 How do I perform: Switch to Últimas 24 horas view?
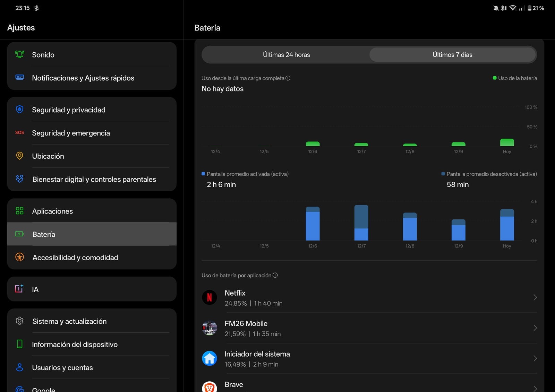point(286,55)
